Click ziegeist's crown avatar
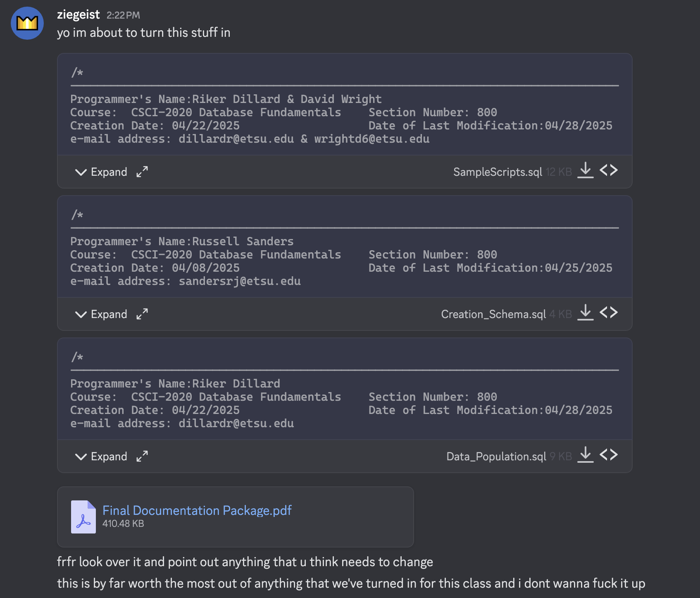 [x=27, y=23]
